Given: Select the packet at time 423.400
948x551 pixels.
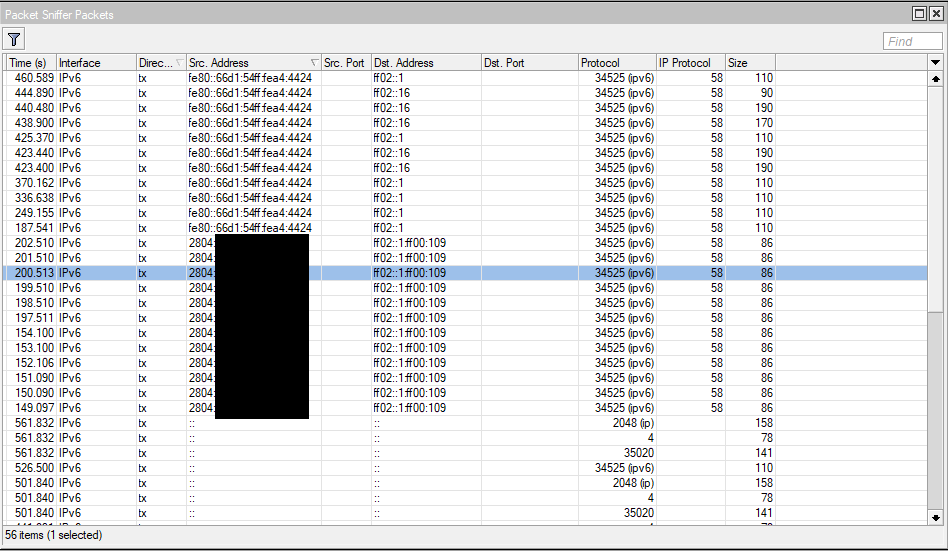Looking at the screenshot, I should tap(464, 168).
